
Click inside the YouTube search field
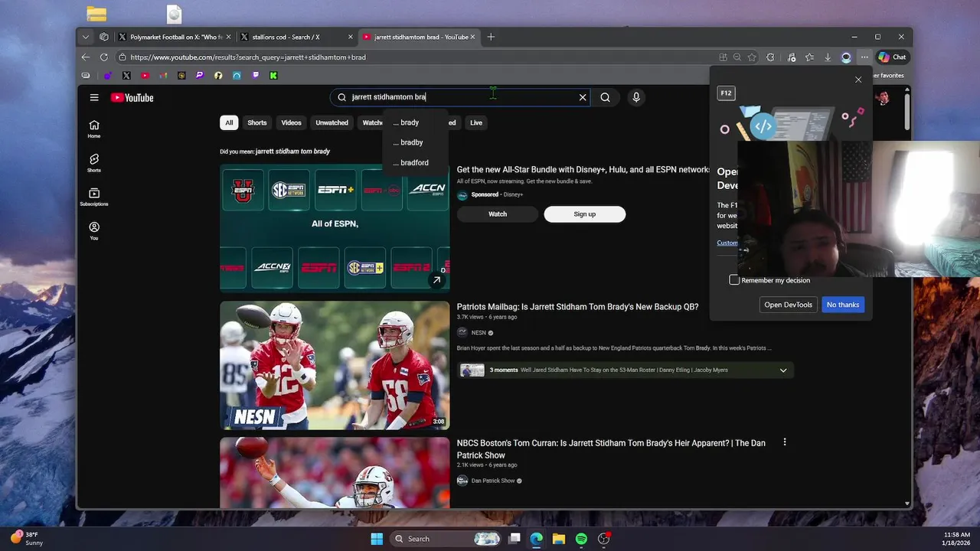[x=459, y=97]
